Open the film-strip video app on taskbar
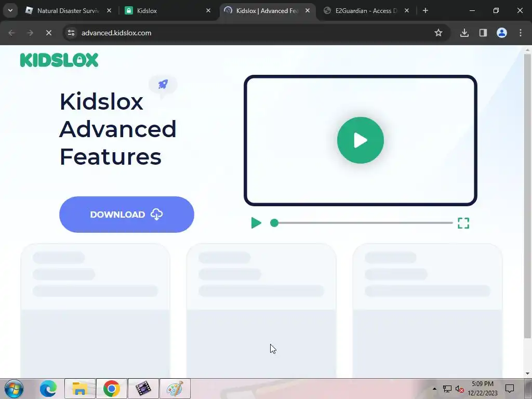532x399 pixels. coord(143,389)
